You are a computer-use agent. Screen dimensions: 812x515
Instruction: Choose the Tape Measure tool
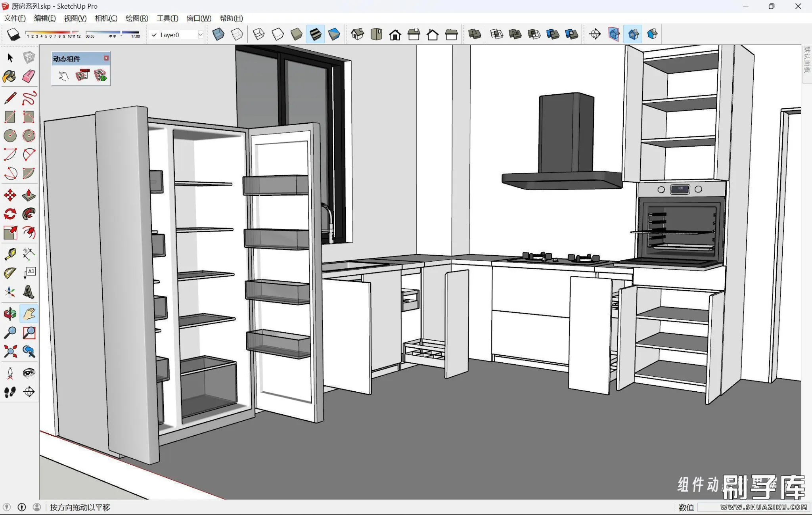coord(10,254)
